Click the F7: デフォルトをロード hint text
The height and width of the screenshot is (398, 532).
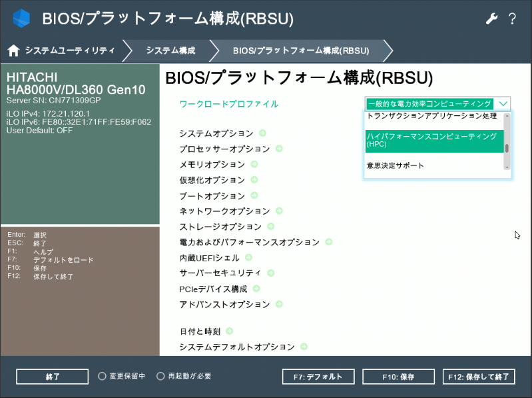(x=50, y=260)
